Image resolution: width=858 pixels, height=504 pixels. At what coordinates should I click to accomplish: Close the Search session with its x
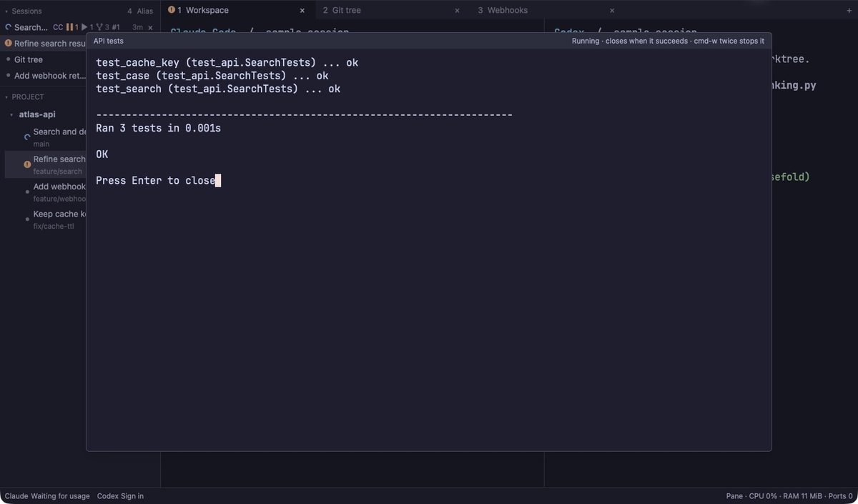coord(150,27)
